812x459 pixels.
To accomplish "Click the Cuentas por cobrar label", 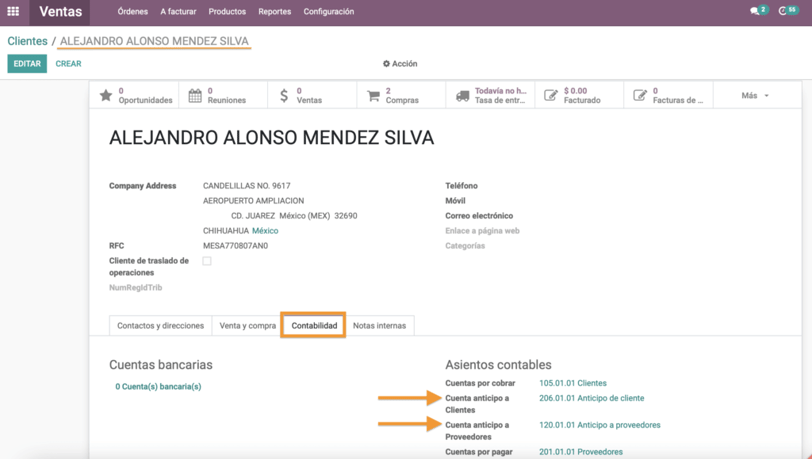I will (x=480, y=383).
